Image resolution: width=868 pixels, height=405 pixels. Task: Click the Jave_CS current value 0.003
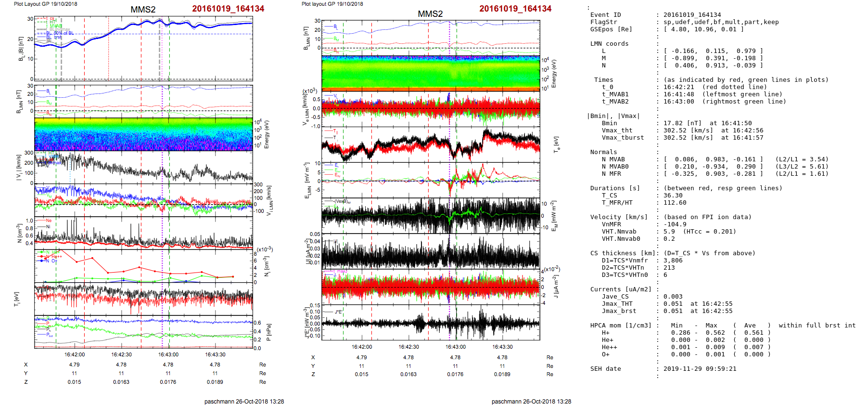coord(673,297)
